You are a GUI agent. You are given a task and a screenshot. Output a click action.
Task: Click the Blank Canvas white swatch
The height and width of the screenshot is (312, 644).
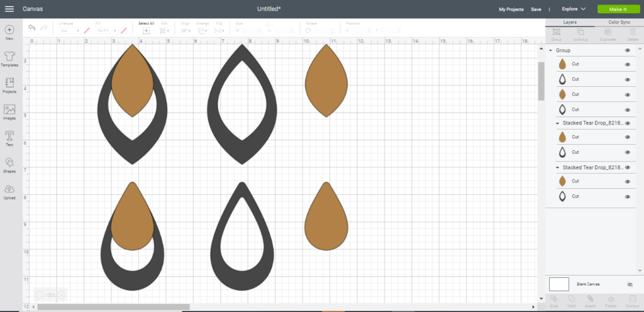[559, 284]
